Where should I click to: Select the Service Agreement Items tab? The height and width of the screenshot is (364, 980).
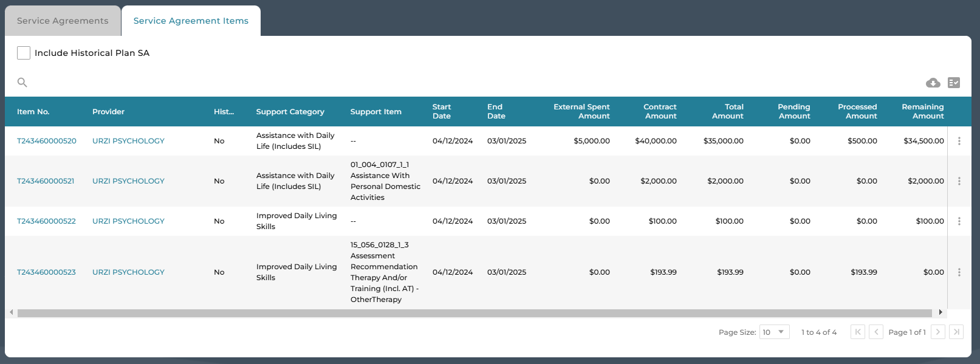tap(191, 21)
